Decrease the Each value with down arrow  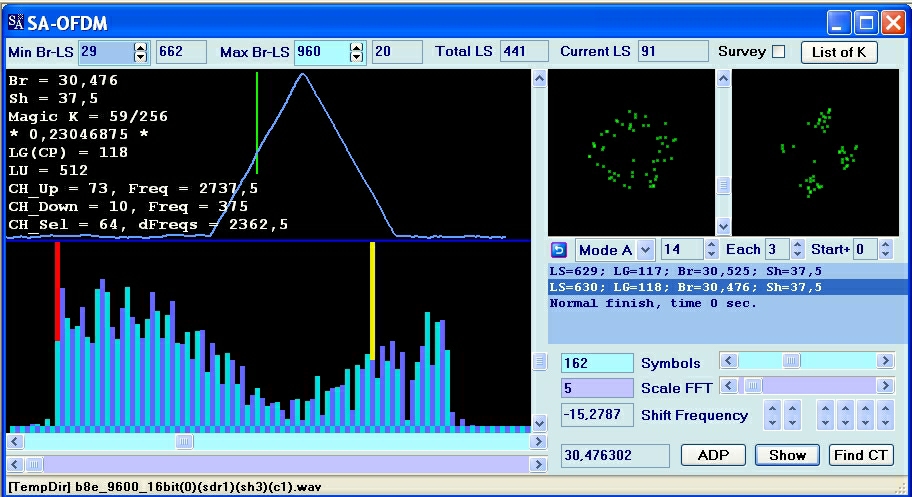coord(798,255)
